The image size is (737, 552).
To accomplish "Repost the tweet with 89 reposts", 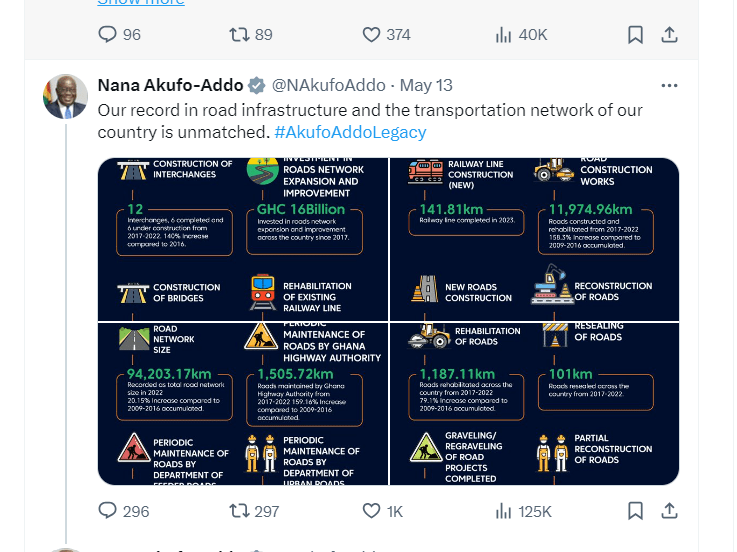I will [x=240, y=34].
